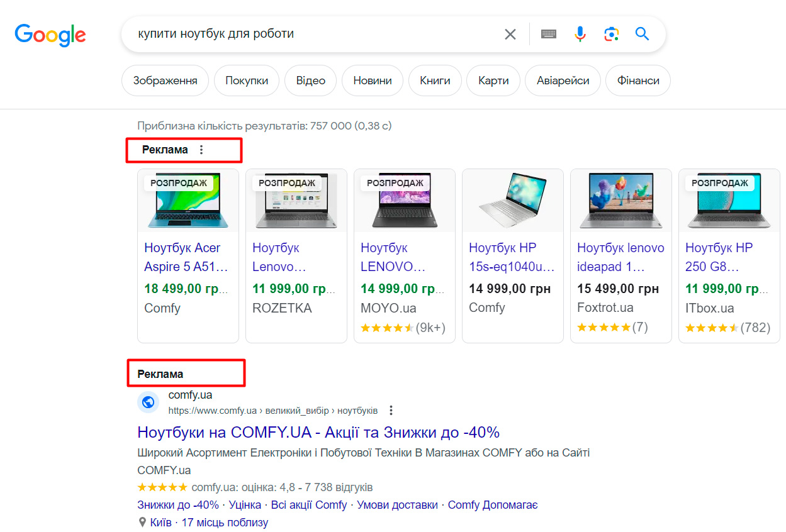The height and width of the screenshot is (532, 786).
Task: Open Всі акції Comfy sitelink
Action: [x=309, y=505]
